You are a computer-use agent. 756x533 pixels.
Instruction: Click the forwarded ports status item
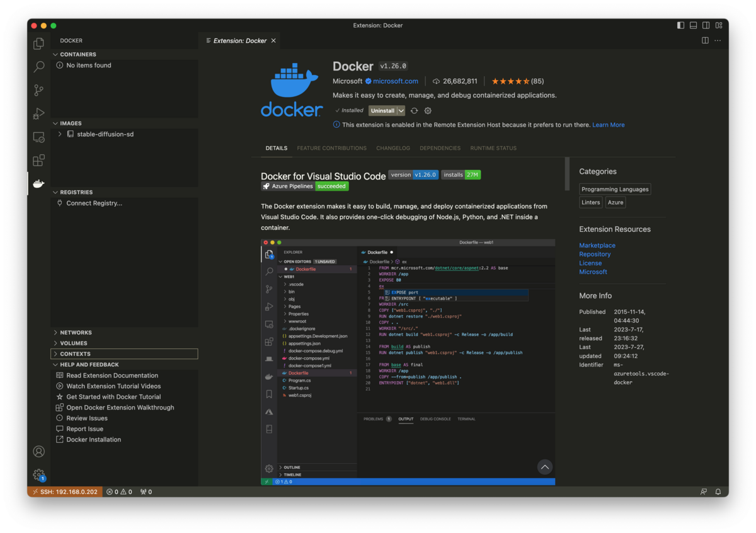click(146, 491)
